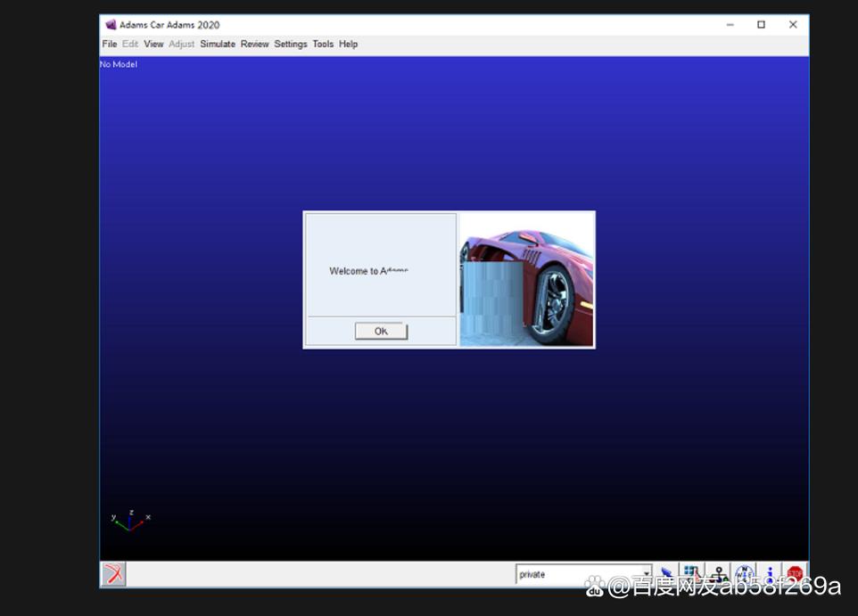Click the XYZ coordinate axis triad
The width and height of the screenshot is (858, 616).
(130, 521)
